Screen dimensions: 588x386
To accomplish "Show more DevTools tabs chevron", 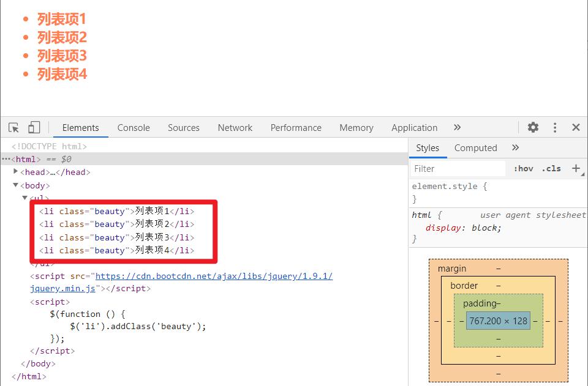I will pos(457,127).
